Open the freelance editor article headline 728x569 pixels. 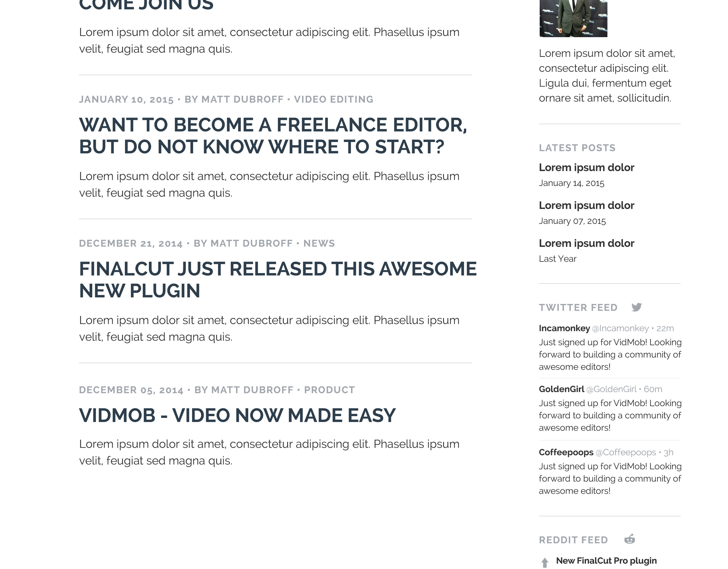coord(273,136)
